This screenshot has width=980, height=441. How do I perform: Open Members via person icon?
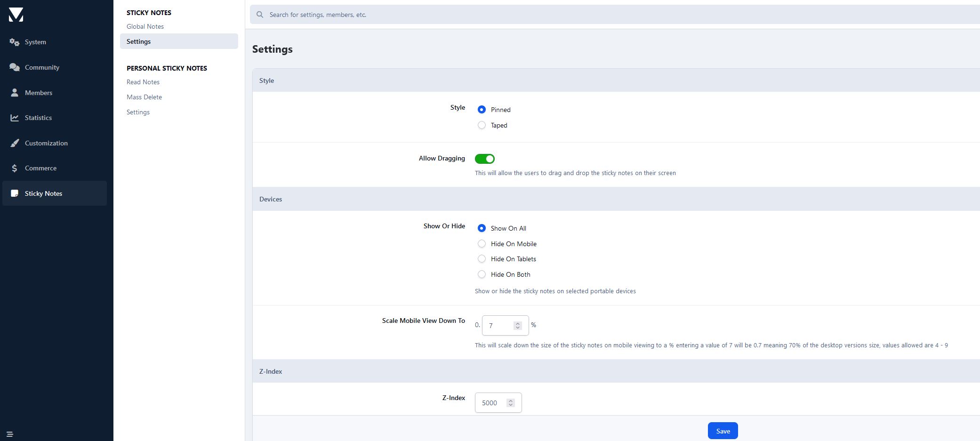(15, 93)
